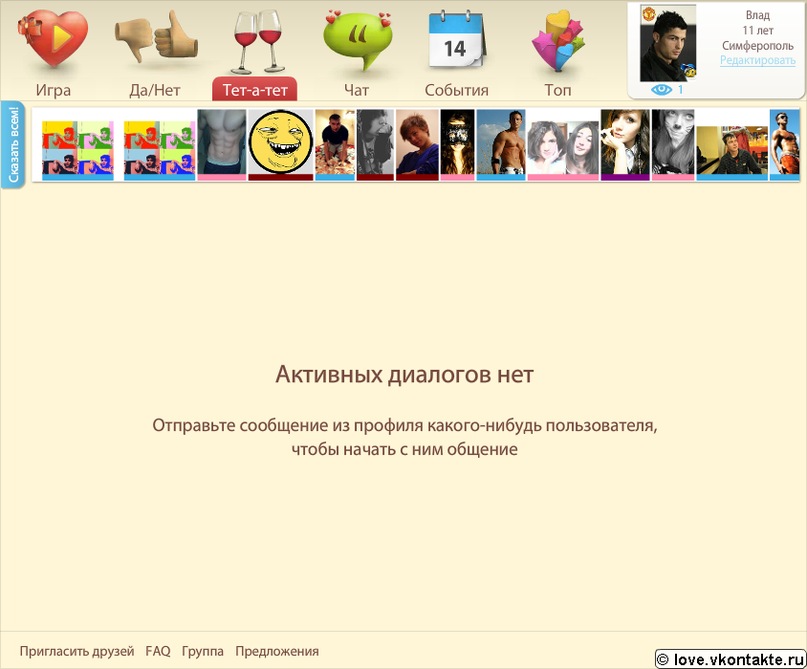The width and height of the screenshot is (807, 669).
Task: Click the far-right beach guy thumbnail
Action: coord(785,143)
